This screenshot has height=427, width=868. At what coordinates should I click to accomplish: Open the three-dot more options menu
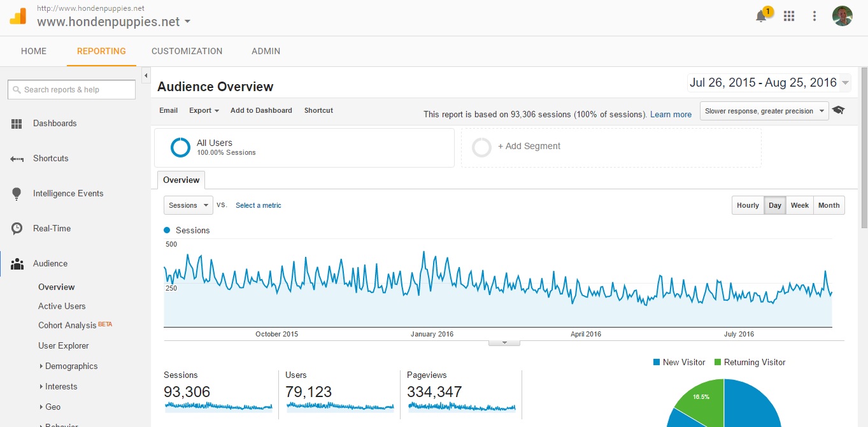click(x=815, y=17)
